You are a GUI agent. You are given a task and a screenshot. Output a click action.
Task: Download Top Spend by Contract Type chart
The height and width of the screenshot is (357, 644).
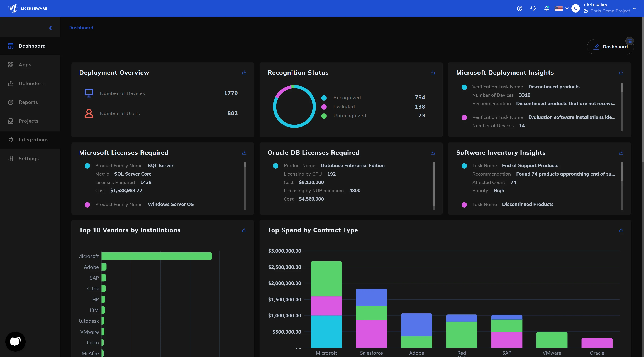[621, 230]
